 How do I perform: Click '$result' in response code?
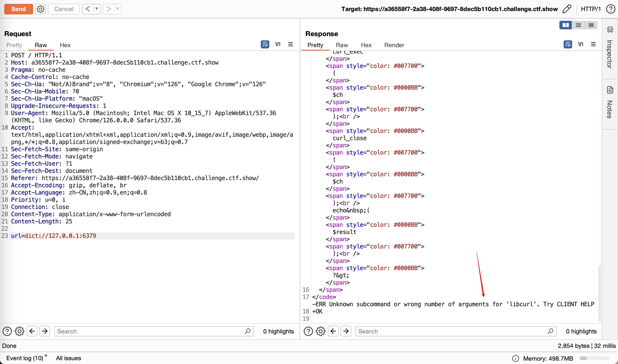pyautogui.click(x=344, y=232)
